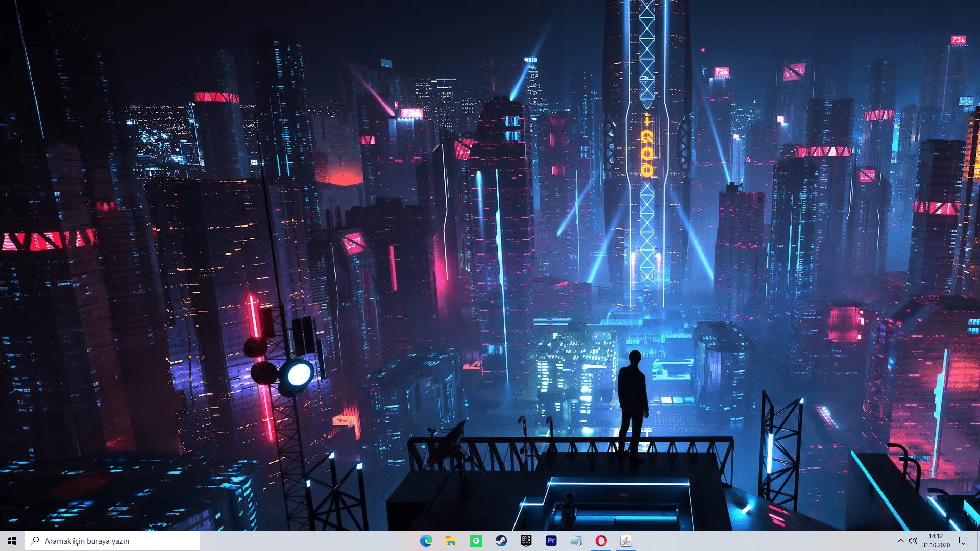Start Adobe Premiere Pro from the taskbar

coord(551,541)
